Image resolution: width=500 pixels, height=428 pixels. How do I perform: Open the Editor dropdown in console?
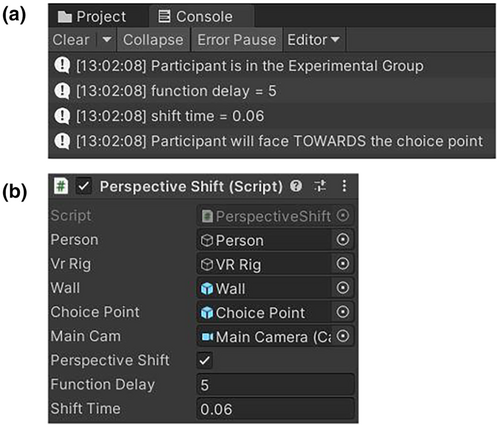pyautogui.click(x=313, y=40)
